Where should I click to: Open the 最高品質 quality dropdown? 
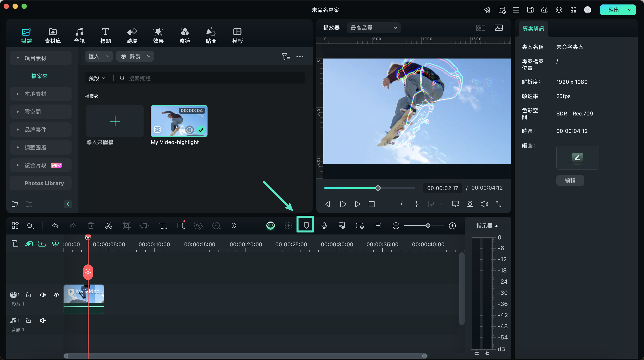pyautogui.click(x=373, y=28)
